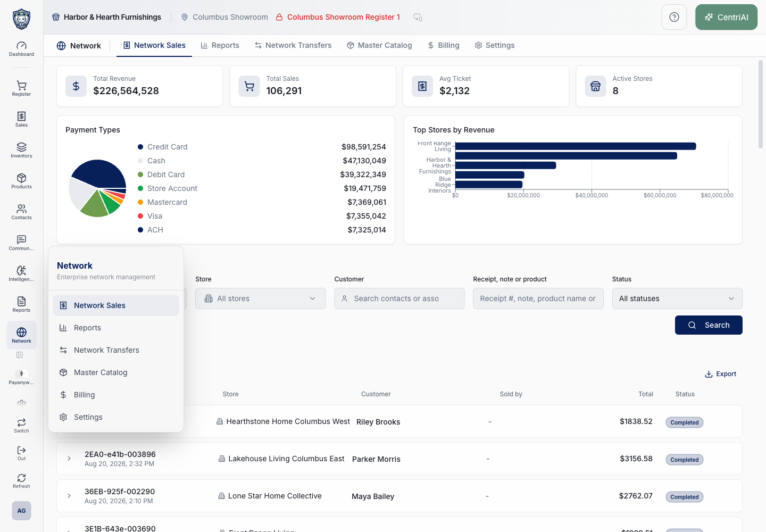The image size is (766, 532).
Task: Focus the Customer search contacts field
Action: [x=399, y=298]
